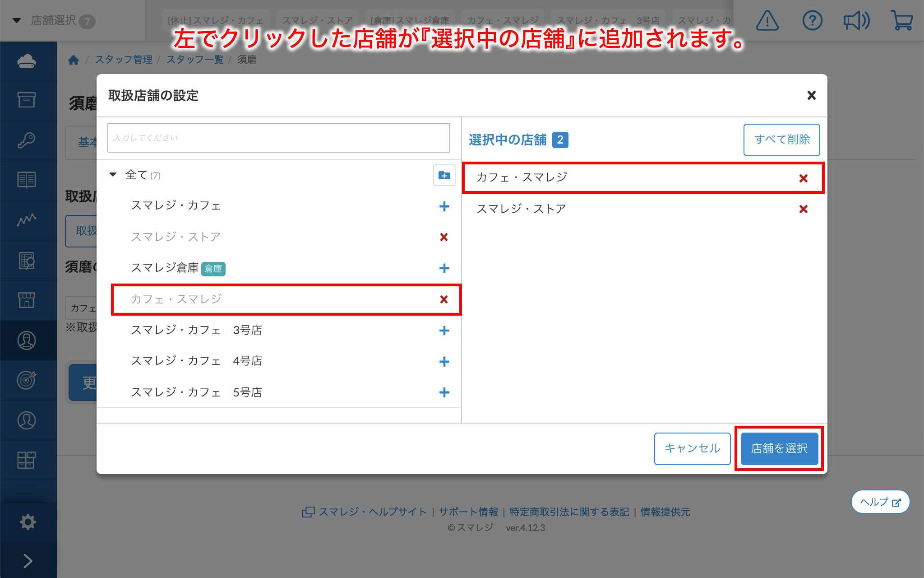Open the open-book sidebar icon
Screen dimensions: 924x578
pos(27,180)
